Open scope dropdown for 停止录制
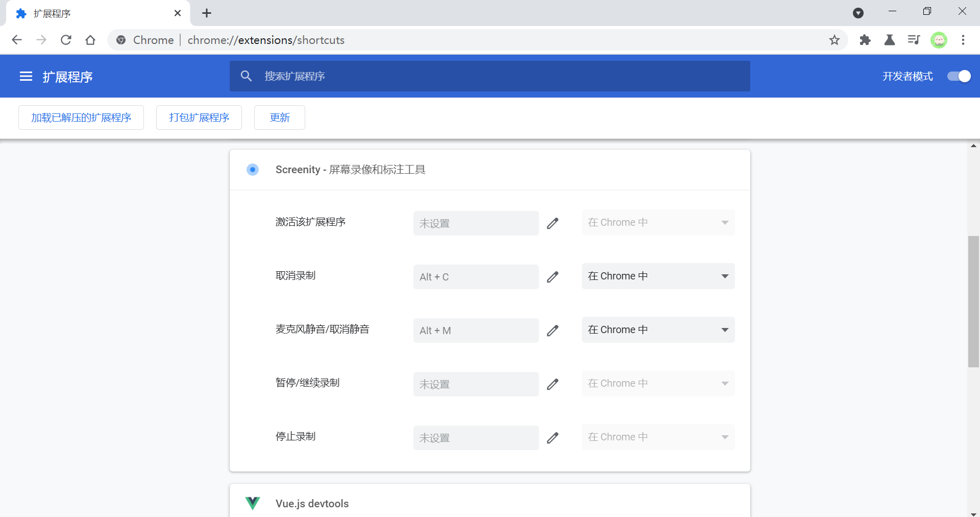The height and width of the screenshot is (517, 980). point(658,437)
